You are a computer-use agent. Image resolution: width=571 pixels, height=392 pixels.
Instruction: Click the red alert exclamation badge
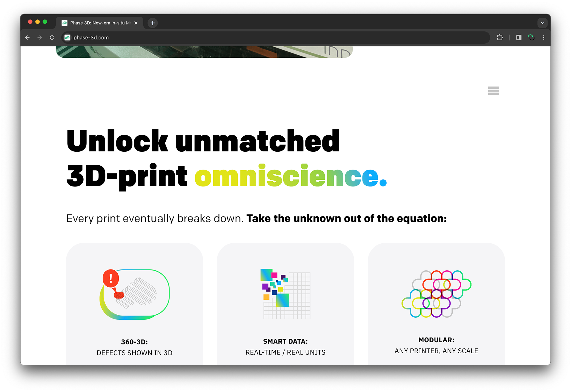111,279
